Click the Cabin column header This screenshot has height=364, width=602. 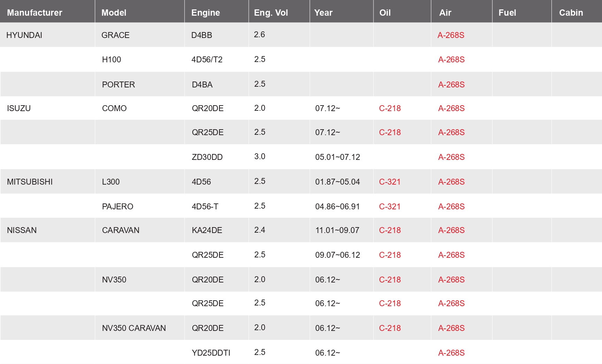pyautogui.click(x=571, y=13)
